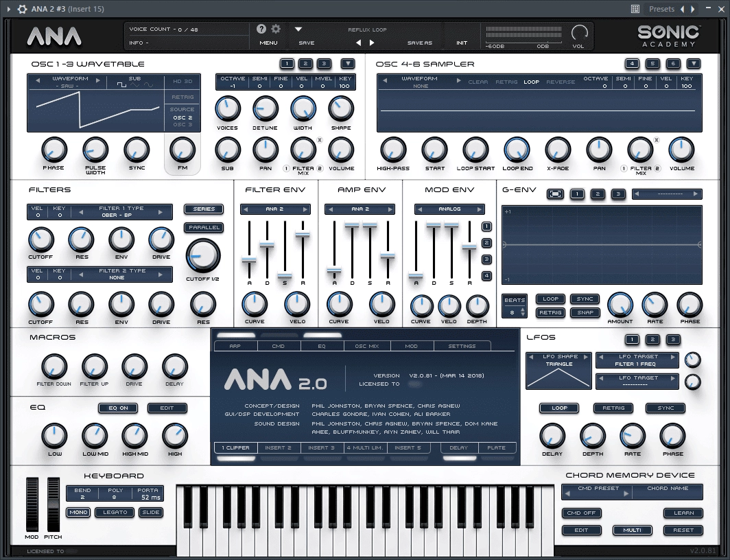This screenshot has height=560, width=730.
Task: Click the PITCH wheel strip
Action: pyautogui.click(x=54, y=504)
